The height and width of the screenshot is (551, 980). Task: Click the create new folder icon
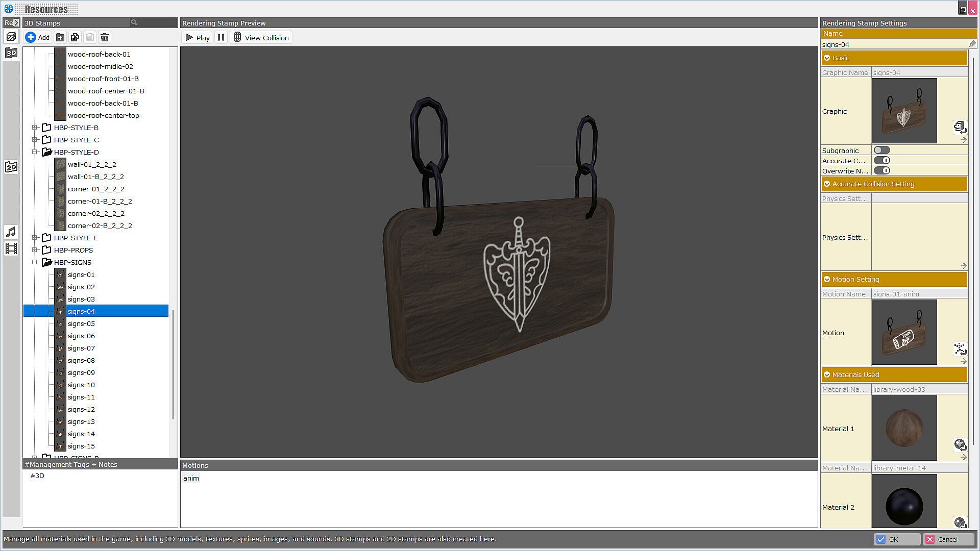coord(60,37)
